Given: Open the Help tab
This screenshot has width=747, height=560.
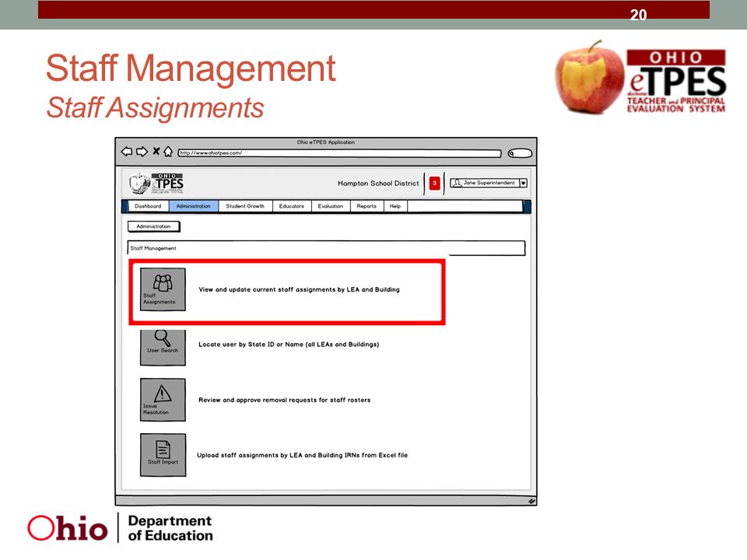Looking at the screenshot, I should (395, 206).
